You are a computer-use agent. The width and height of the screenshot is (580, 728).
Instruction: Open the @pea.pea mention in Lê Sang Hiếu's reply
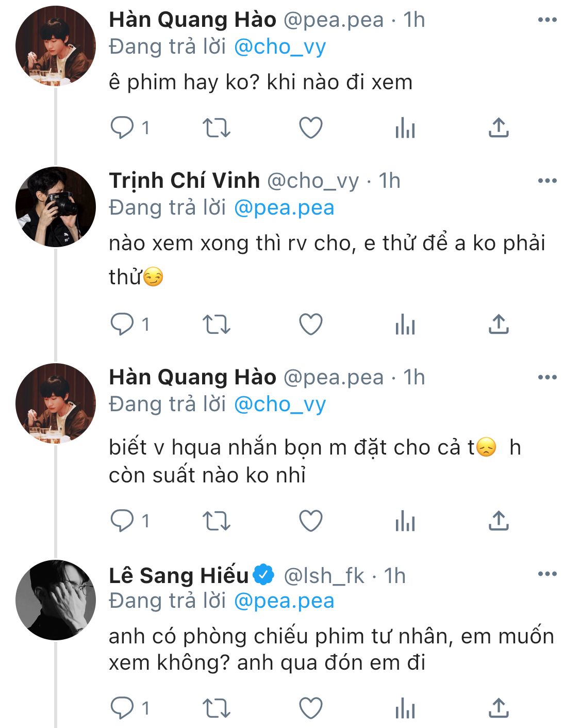[x=284, y=601]
